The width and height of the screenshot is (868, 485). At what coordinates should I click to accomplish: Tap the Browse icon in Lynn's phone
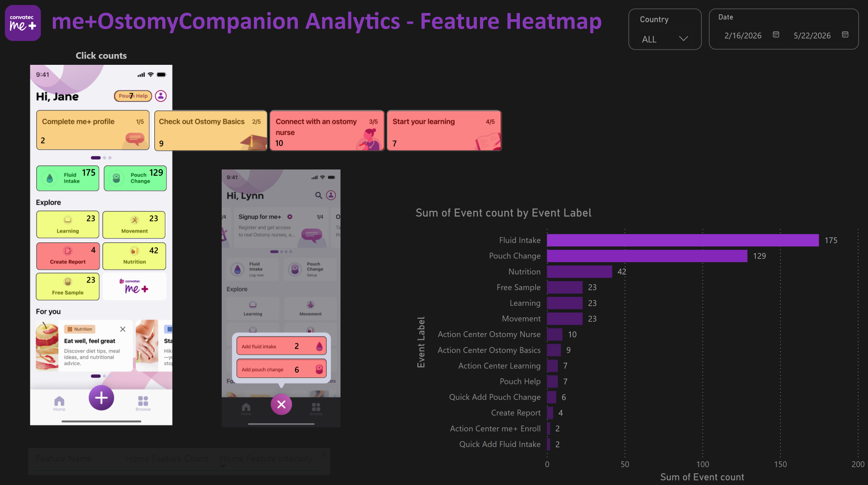[x=316, y=409]
